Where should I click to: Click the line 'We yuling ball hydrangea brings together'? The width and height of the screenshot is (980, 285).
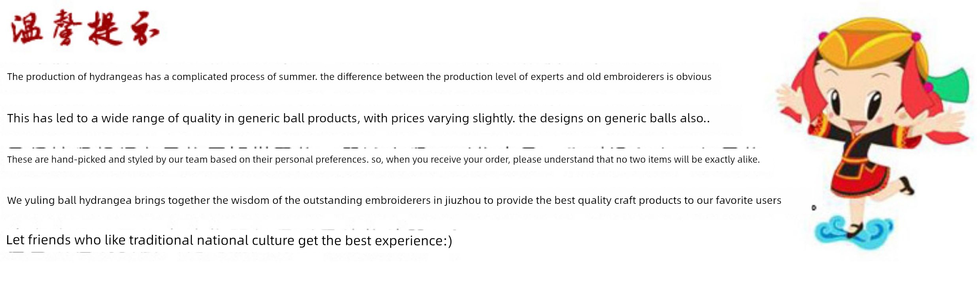coord(394,200)
